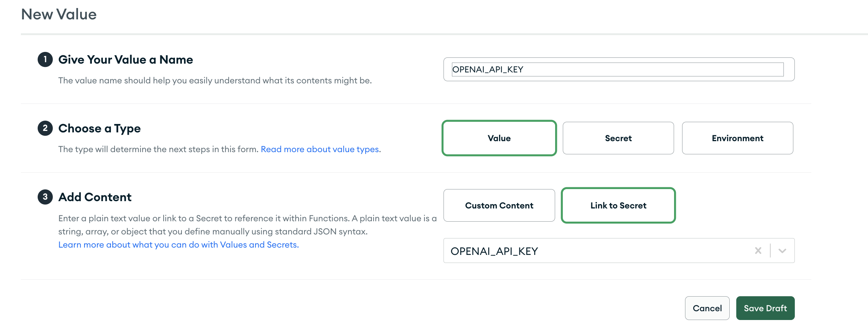The height and width of the screenshot is (335, 868).
Task: Click the New Value page heading
Action: [59, 14]
